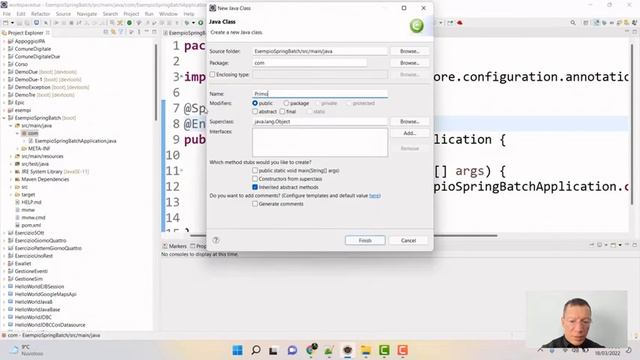Open the Project Explorer filter icon
Viewport: 640px width, 360px height.
pos(121,32)
